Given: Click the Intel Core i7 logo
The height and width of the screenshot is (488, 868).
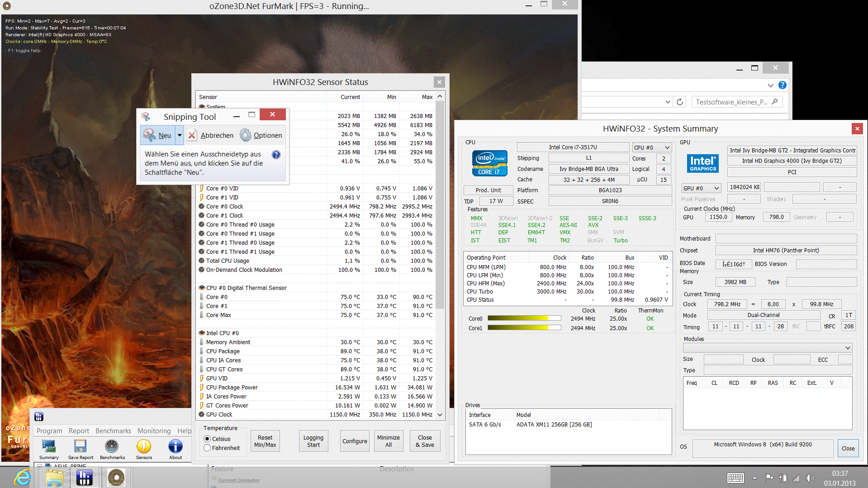Looking at the screenshot, I should pos(489,163).
